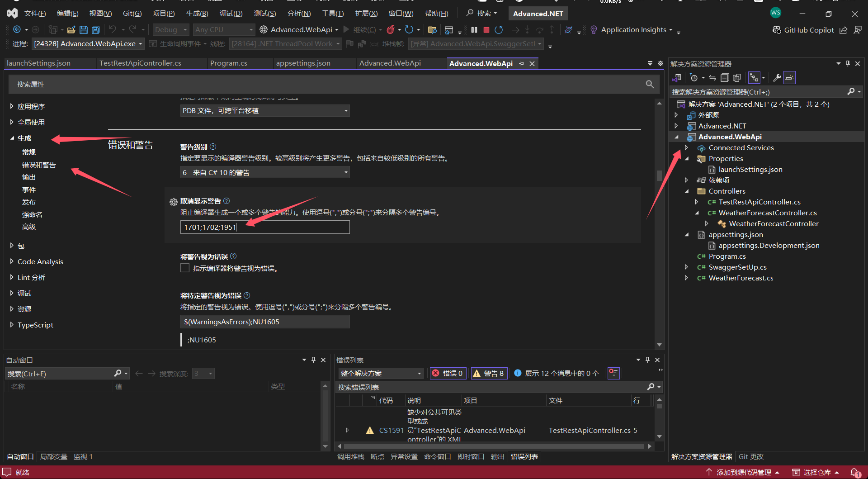Screen dimensions: 868x479
Task: Expand the Code Analysis property section
Action: tap(12, 261)
